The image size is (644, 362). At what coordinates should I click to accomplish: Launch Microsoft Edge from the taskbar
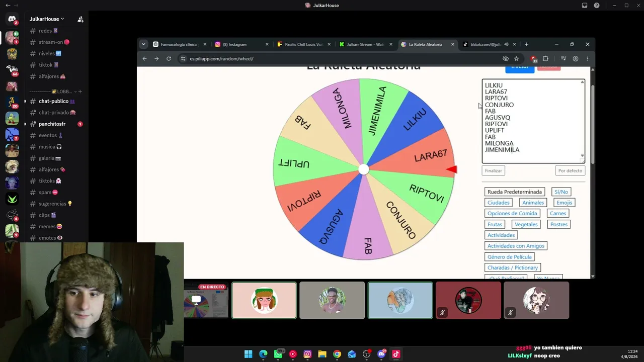click(263, 354)
